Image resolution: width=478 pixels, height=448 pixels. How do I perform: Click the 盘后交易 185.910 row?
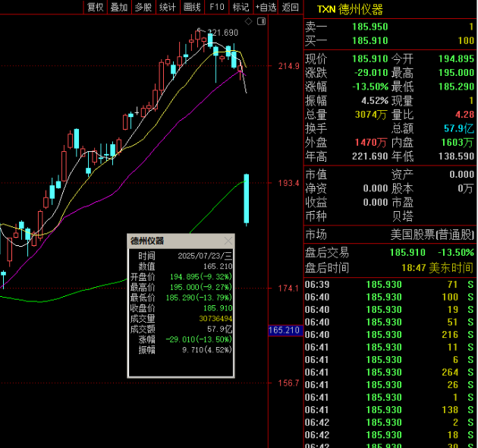389,253
